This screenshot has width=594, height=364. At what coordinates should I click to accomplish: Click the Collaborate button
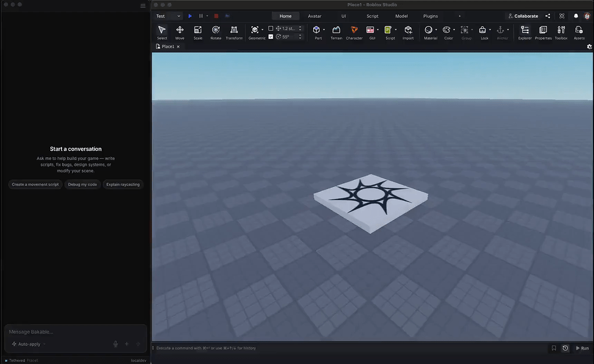pos(522,16)
